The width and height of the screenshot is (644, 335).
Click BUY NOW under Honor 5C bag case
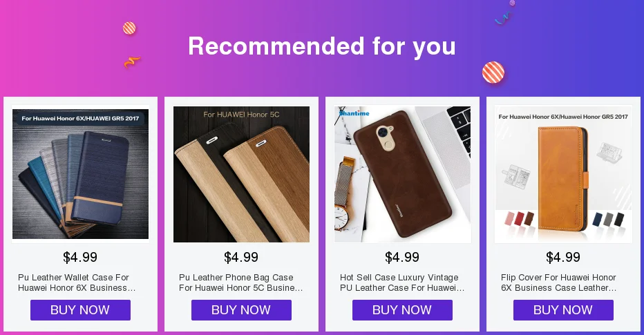click(242, 310)
